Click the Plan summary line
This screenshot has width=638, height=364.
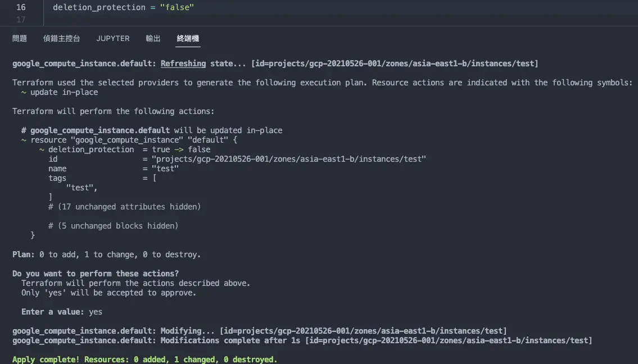106,254
